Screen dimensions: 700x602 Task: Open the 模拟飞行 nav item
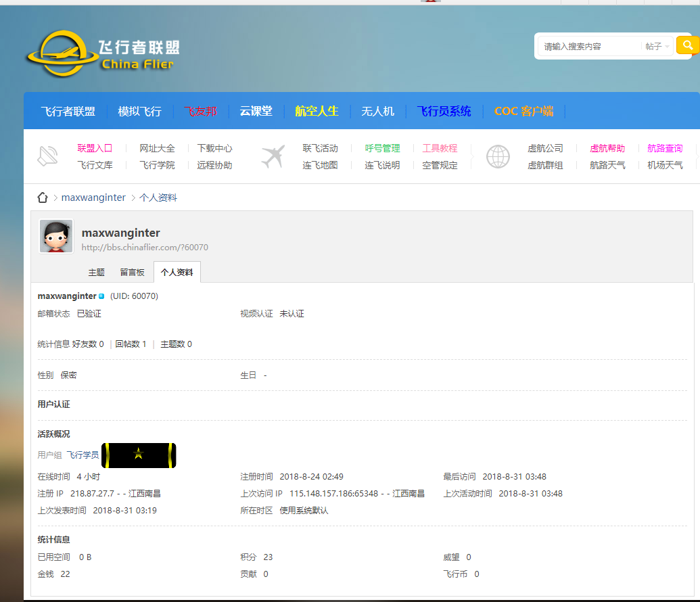point(140,111)
